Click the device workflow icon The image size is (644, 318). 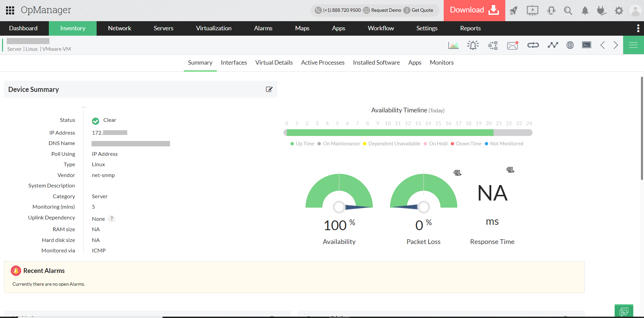(x=493, y=45)
